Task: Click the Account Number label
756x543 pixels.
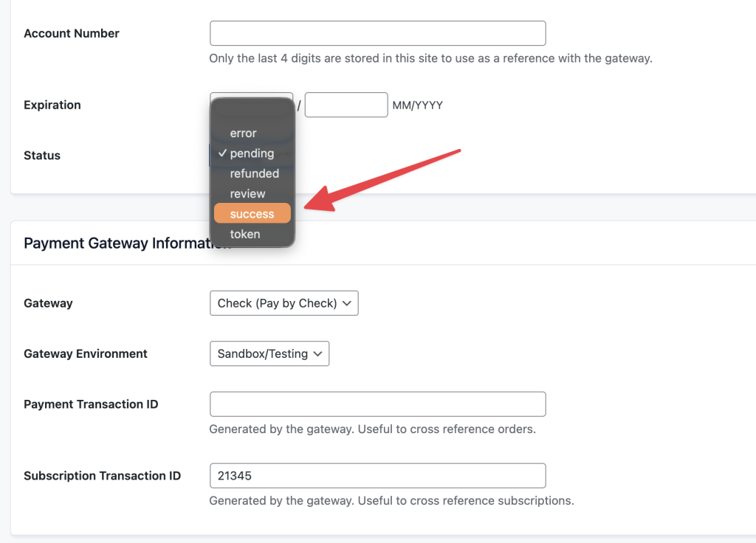Action: [72, 33]
